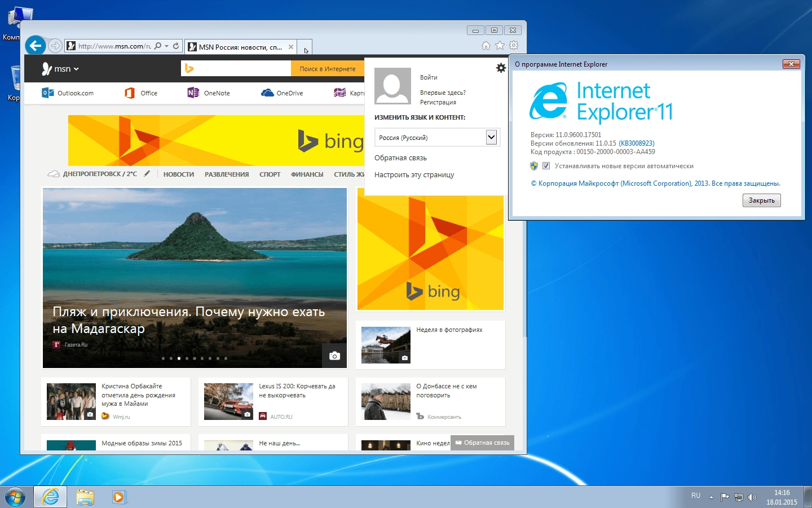812x508 pixels.
Task: Open Outlook.com link
Action: 68,93
